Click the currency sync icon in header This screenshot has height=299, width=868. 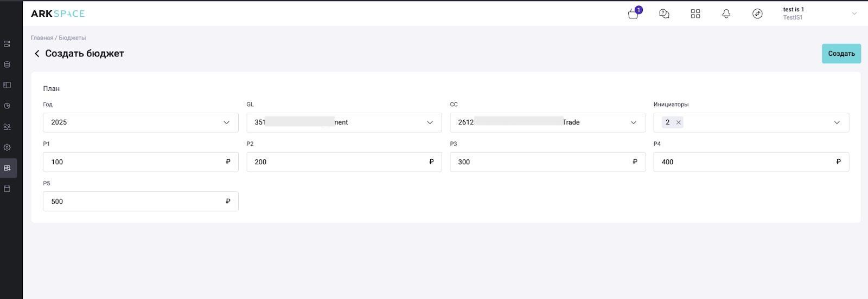tap(757, 14)
